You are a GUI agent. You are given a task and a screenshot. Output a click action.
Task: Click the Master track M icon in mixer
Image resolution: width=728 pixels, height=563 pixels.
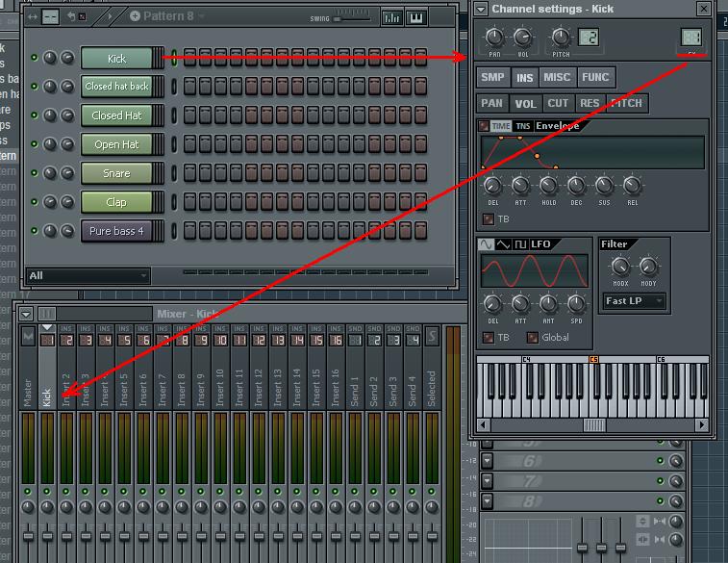(28, 337)
